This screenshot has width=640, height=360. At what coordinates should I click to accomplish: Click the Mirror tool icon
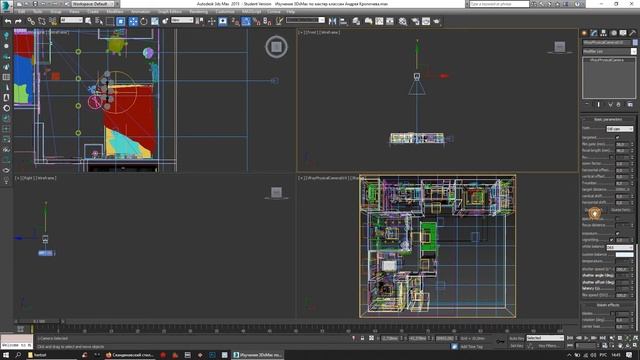[333, 21]
